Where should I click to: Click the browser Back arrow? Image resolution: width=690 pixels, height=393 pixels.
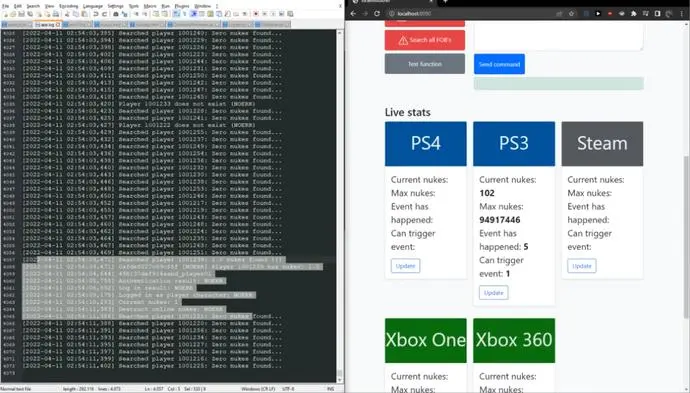353,14
